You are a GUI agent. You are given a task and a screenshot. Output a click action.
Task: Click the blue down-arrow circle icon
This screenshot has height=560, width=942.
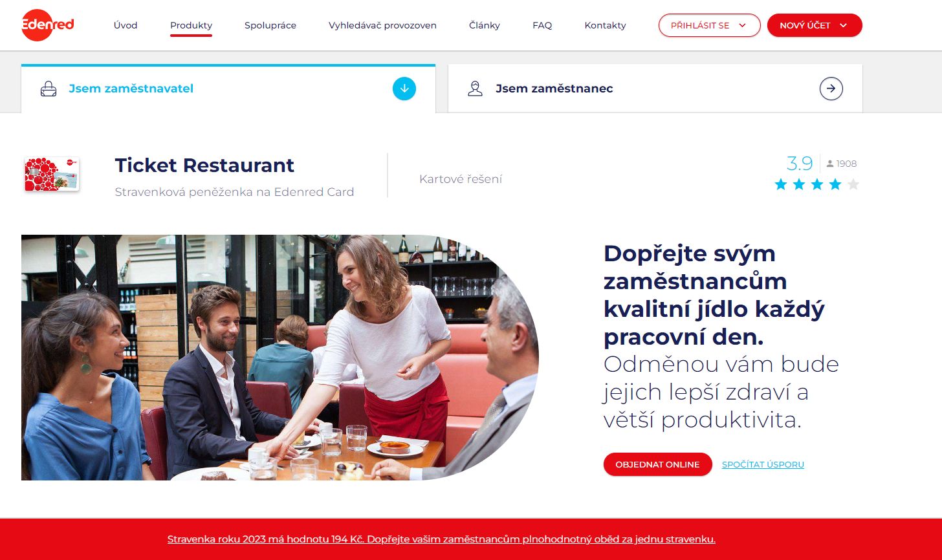tap(404, 89)
